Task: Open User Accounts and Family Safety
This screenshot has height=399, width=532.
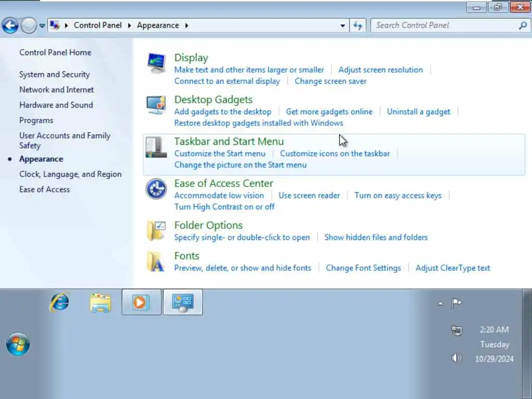Action: (x=65, y=140)
